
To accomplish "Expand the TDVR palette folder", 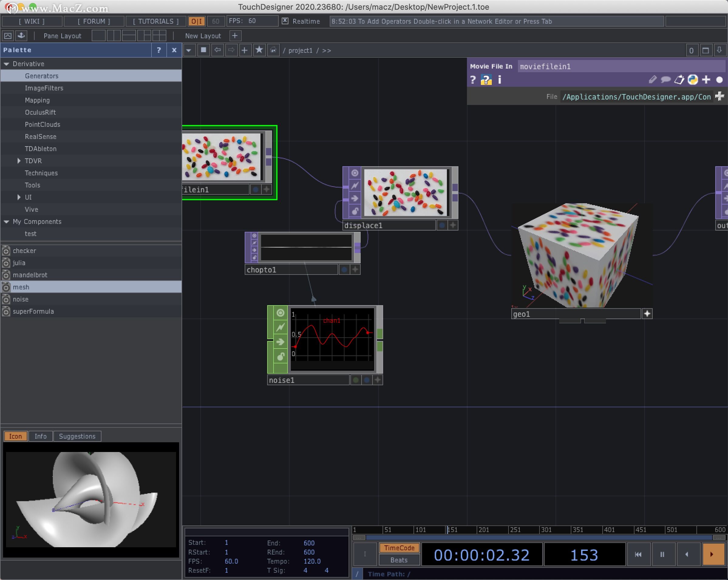I will [19, 161].
